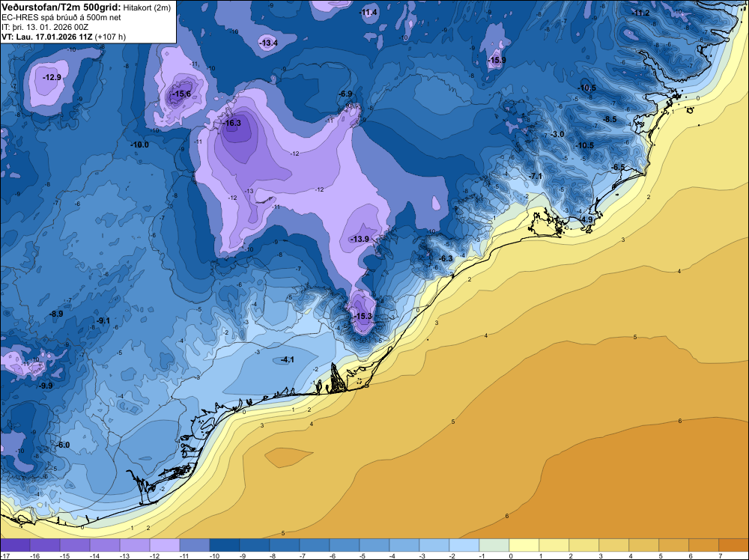Click the -13.9 temperature value
This screenshot has width=749, height=560.
pos(361,239)
